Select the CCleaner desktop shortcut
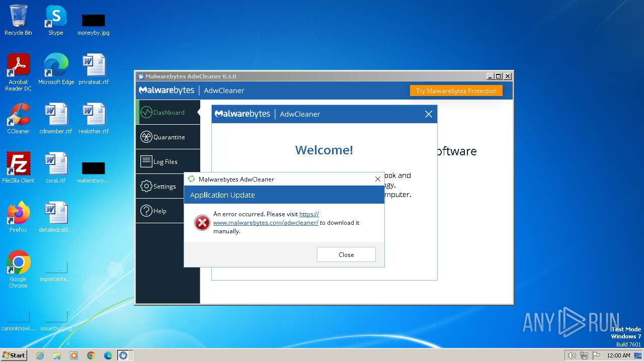Screen dimensions: 644x362 click(18, 119)
